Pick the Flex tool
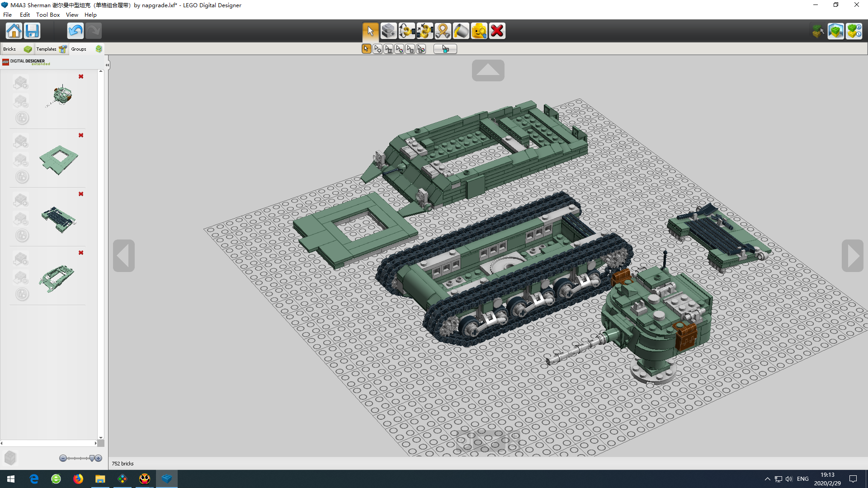The width and height of the screenshot is (868, 488). [443, 31]
